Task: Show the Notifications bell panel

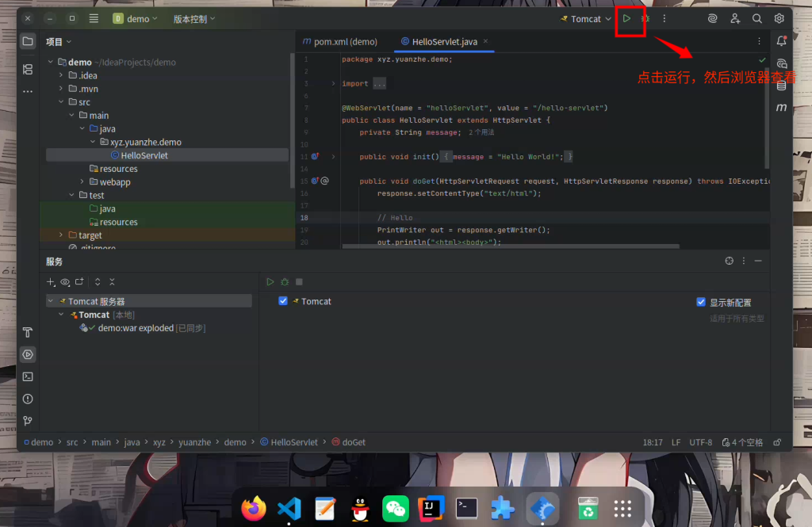Action: [781, 41]
